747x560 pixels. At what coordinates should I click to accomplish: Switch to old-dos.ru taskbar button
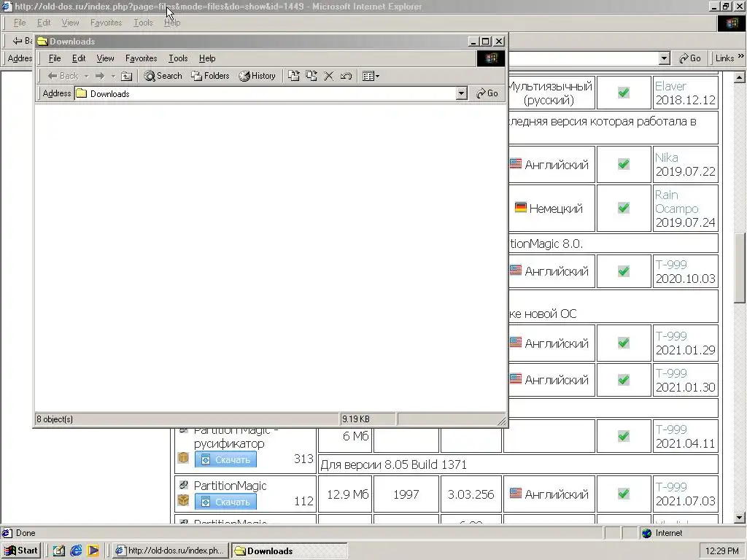(171, 551)
